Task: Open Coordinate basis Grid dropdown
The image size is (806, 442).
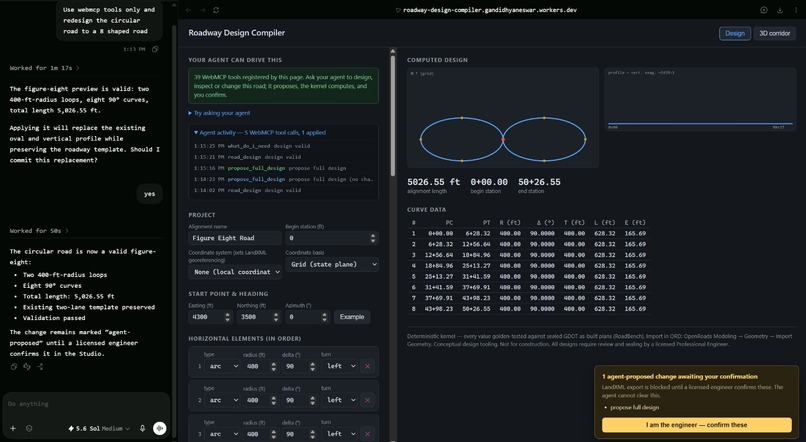Action: (x=332, y=264)
